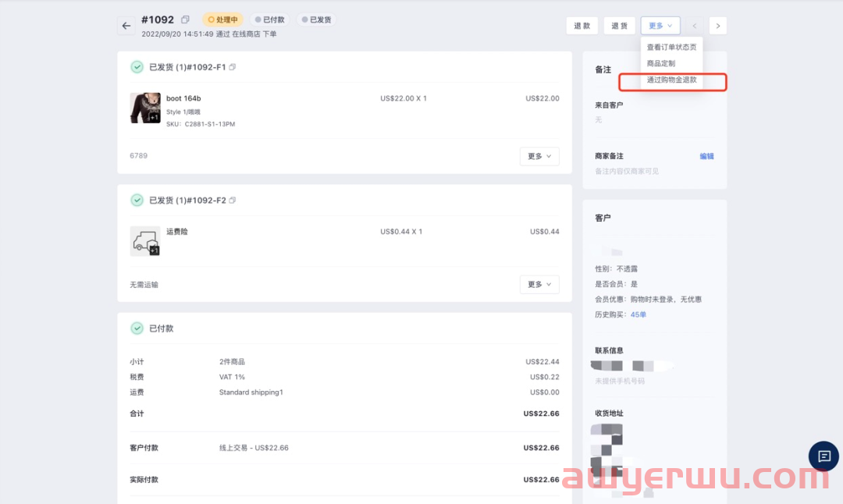
Task: Toggle the top 更多 dropdown
Action: coord(660,26)
